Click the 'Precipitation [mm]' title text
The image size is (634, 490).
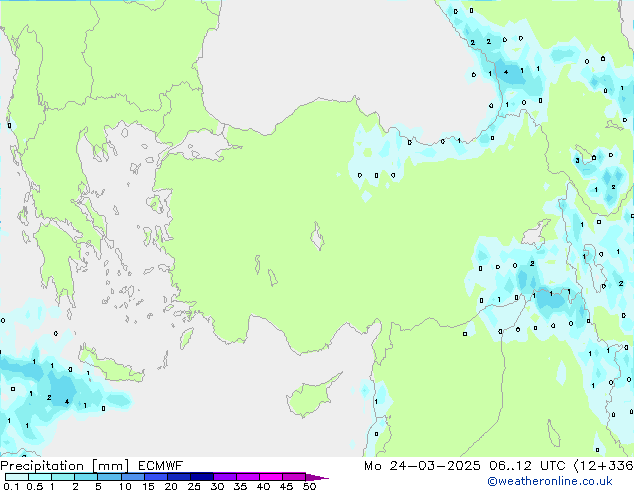(65, 466)
